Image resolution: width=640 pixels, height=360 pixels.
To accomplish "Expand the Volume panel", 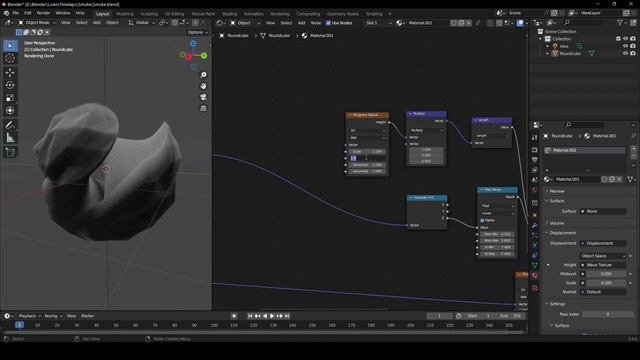I will click(557, 223).
